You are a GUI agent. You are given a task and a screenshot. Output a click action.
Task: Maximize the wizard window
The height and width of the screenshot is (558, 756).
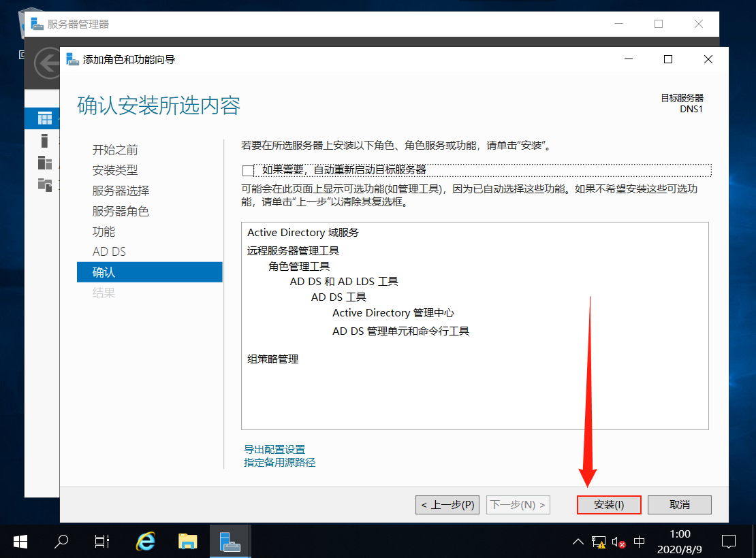coord(668,59)
